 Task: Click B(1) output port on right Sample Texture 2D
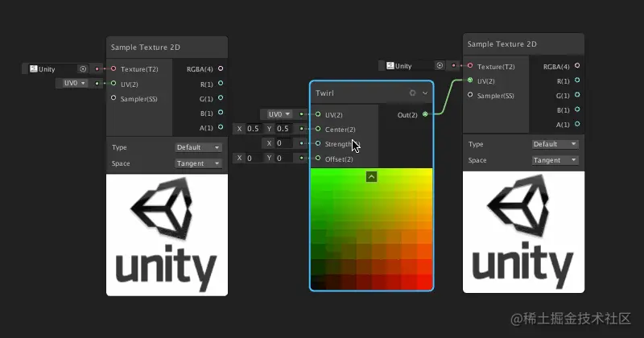(x=577, y=109)
